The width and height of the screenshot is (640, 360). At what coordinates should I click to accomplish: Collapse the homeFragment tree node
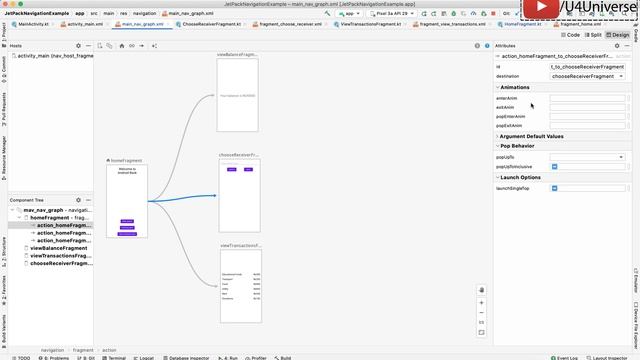point(19,218)
